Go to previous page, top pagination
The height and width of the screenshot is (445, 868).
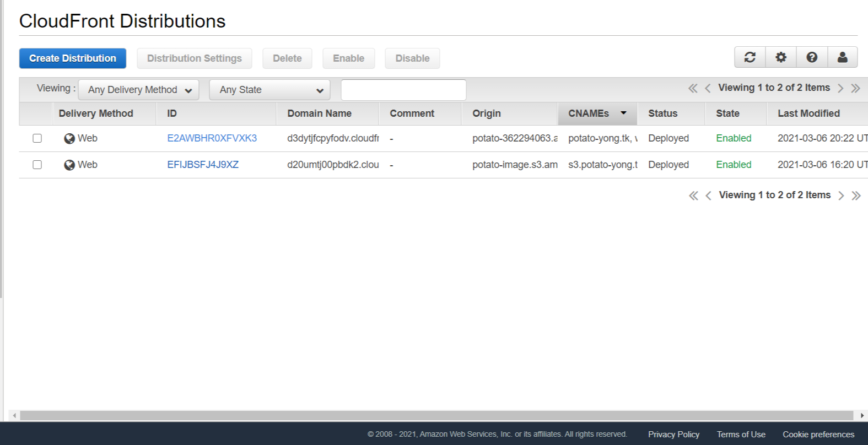click(708, 88)
